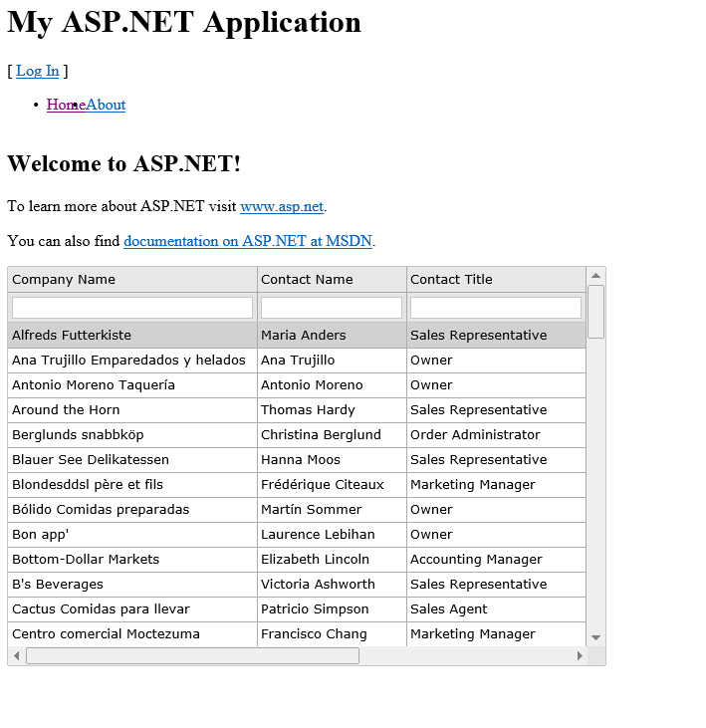The image size is (706, 728).
Task: Select Ana Trujillo Emparedados y helados cell
Action: pos(132,361)
